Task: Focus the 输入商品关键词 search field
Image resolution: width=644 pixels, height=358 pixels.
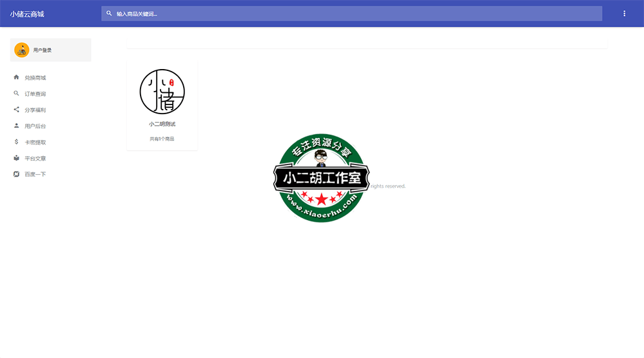Action: click(x=355, y=14)
